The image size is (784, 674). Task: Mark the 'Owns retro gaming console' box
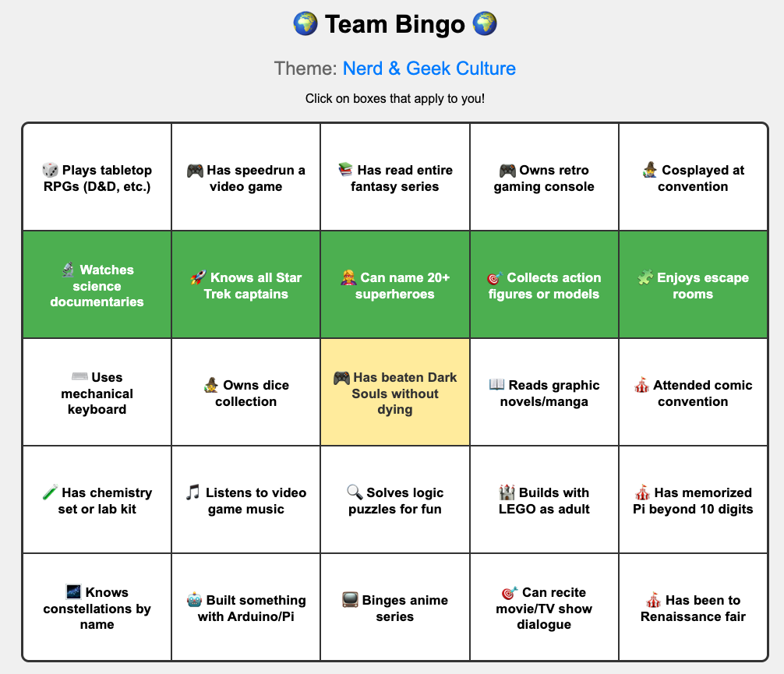pyautogui.click(x=544, y=178)
